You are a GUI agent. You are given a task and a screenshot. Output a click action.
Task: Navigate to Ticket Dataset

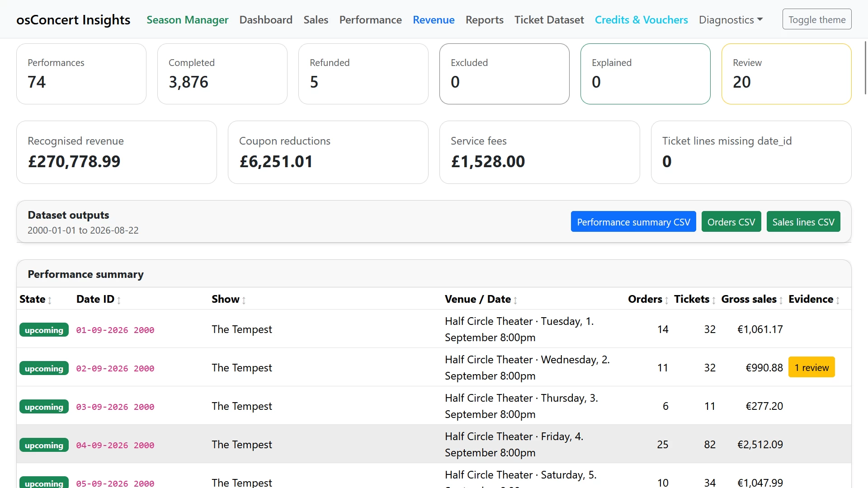click(549, 19)
